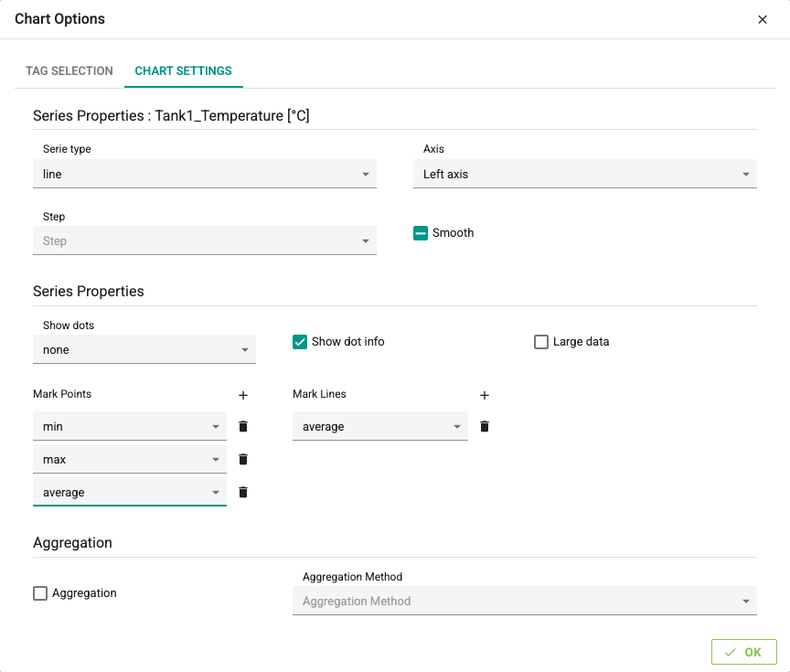Open the Aggregation Method field
The image size is (790, 672).
pos(525,601)
